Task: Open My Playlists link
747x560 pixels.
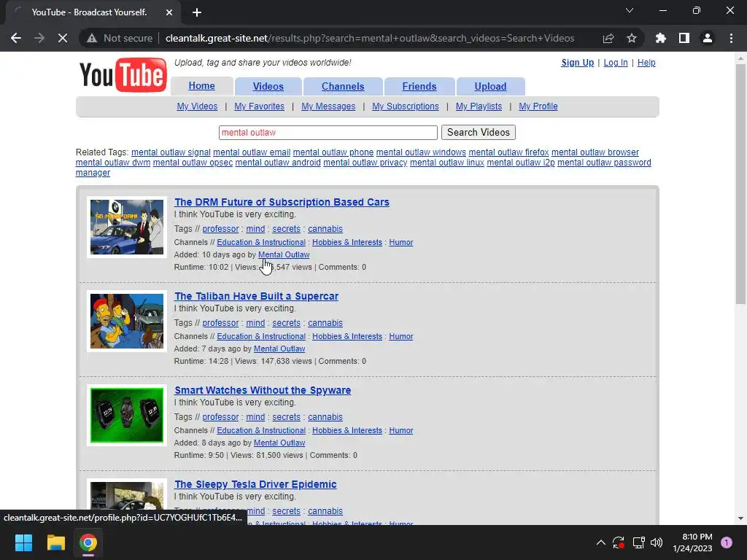Action: coord(479,106)
